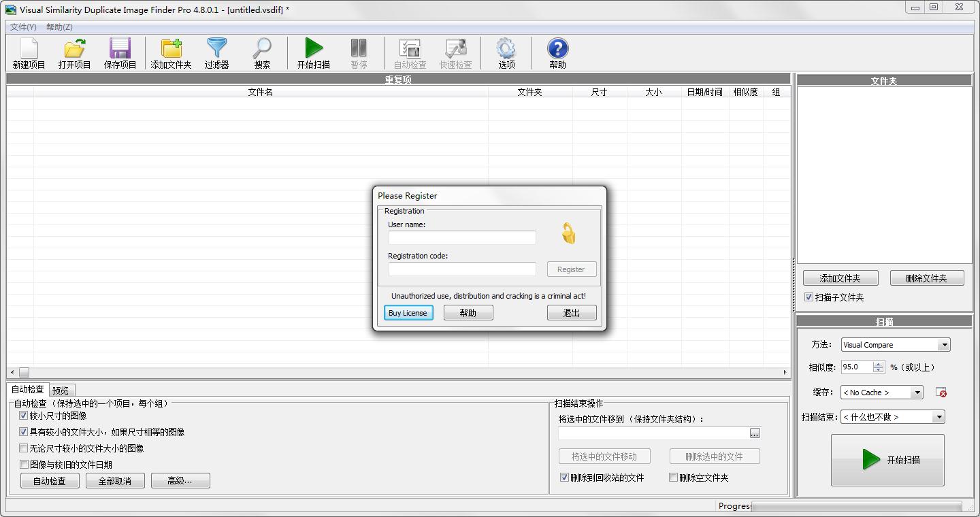The width and height of the screenshot is (980, 517).
Task: Increase 相似度 value with up arrow
Action: coord(878,364)
